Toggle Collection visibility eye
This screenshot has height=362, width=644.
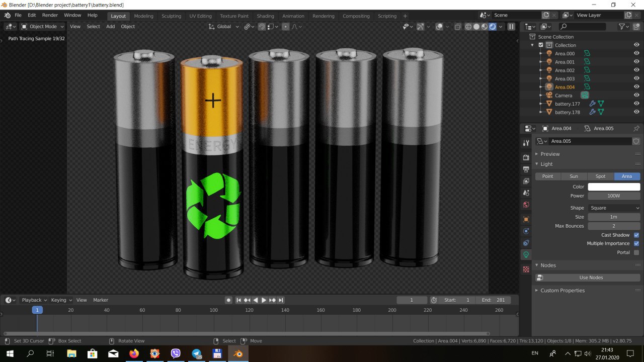(x=636, y=45)
